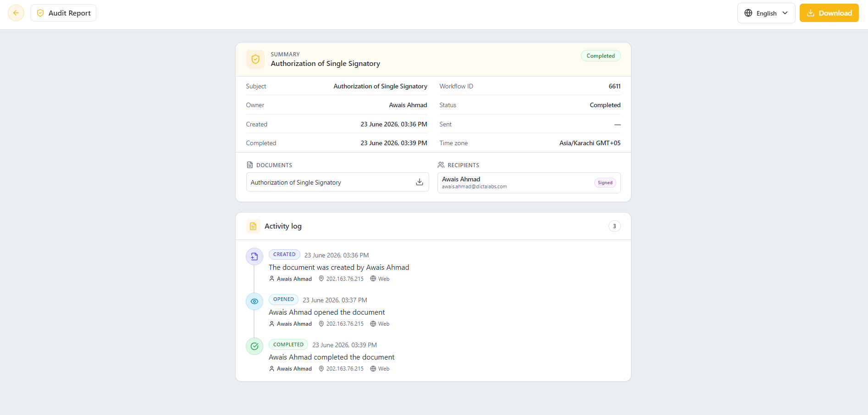
Task: Click the Web globe icon in Created event
Action: coord(373,278)
